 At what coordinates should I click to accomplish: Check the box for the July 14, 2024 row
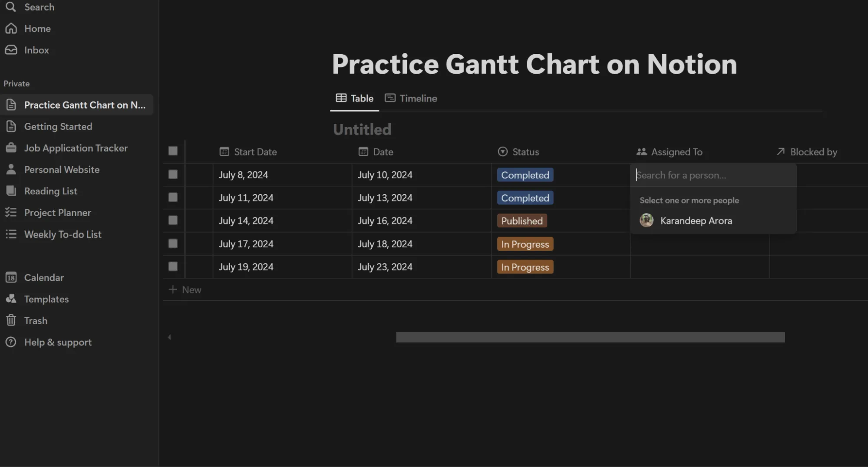(x=173, y=220)
